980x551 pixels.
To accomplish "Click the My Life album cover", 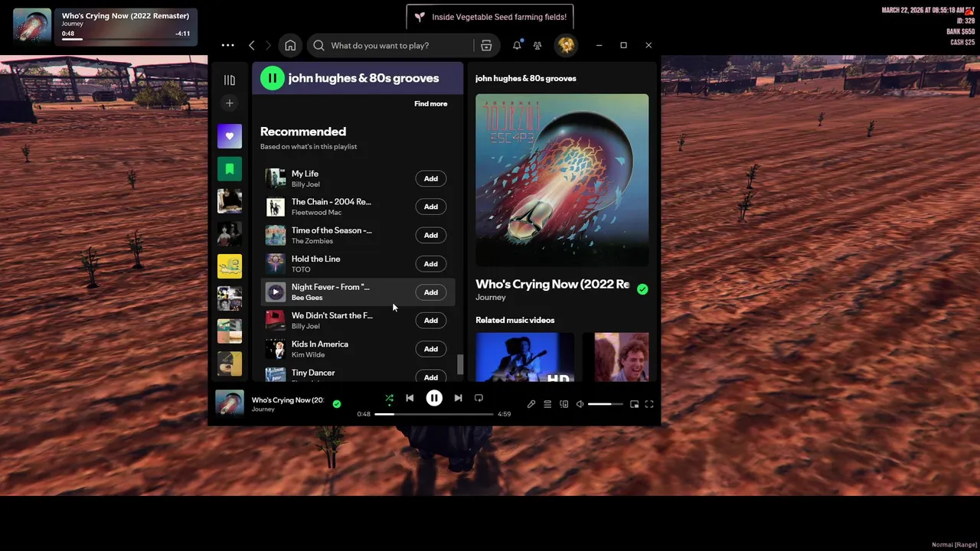I will point(276,178).
